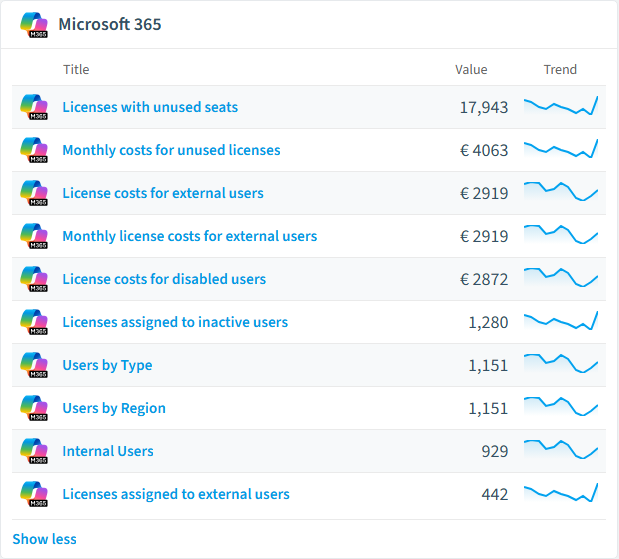Click the trend sparkline for Internal Users

pyautogui.click(x=561, y=450)
